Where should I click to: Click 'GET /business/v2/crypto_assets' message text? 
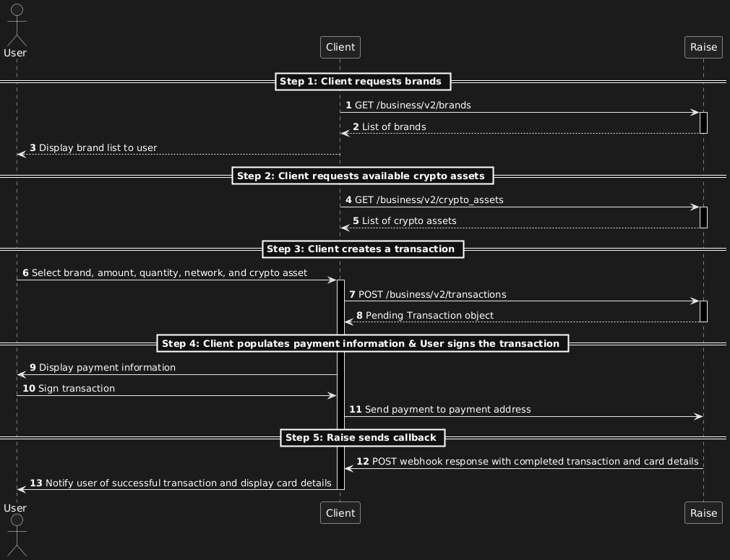click(429, 200)
